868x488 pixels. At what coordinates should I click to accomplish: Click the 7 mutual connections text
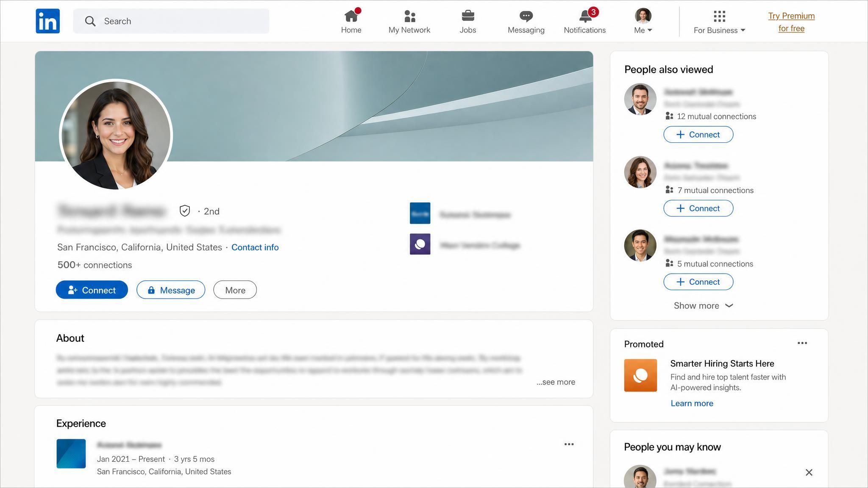click(715, 190)
